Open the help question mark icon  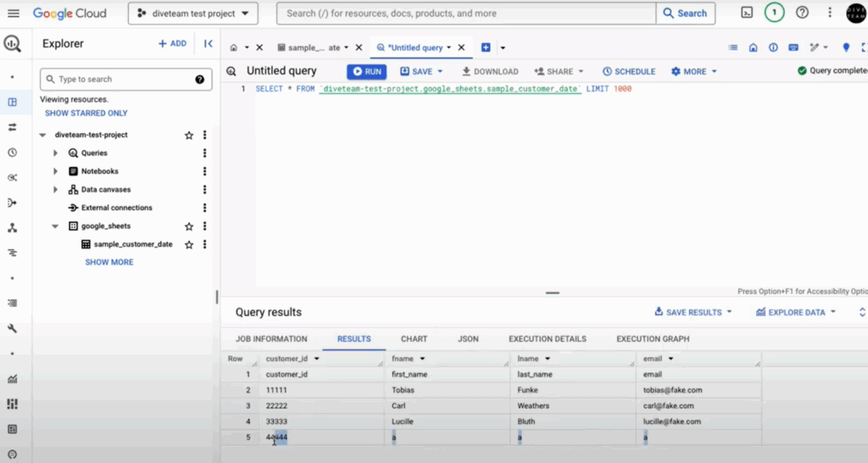pos(802,13)
